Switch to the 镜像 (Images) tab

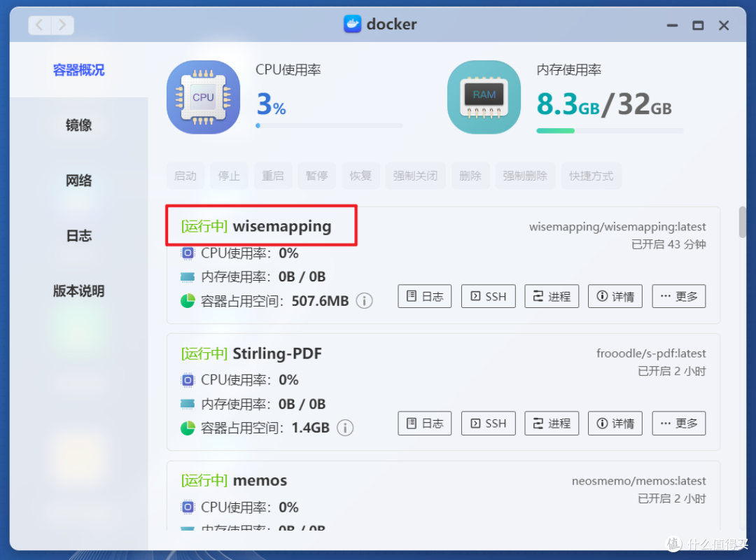78,125
